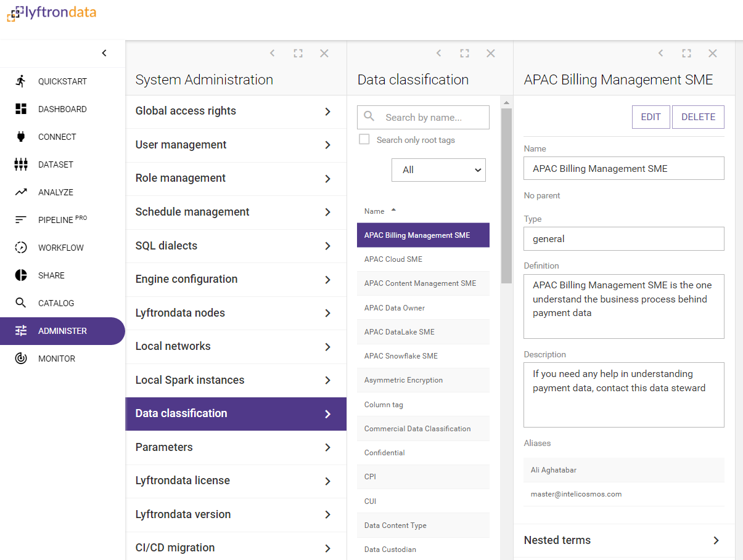Open Lyftrondata license section
Screen dimensions: 743x560
[236, 481]
